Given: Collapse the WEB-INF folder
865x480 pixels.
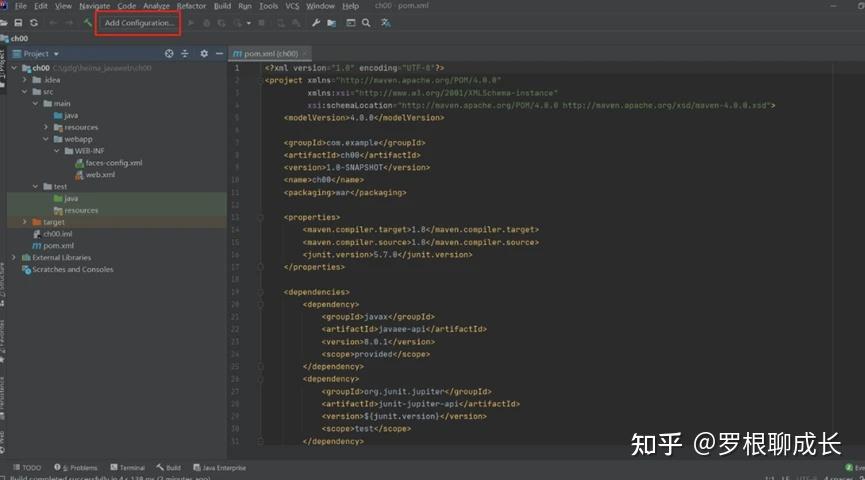Looking at the screenshot, I should click(57, 151).
